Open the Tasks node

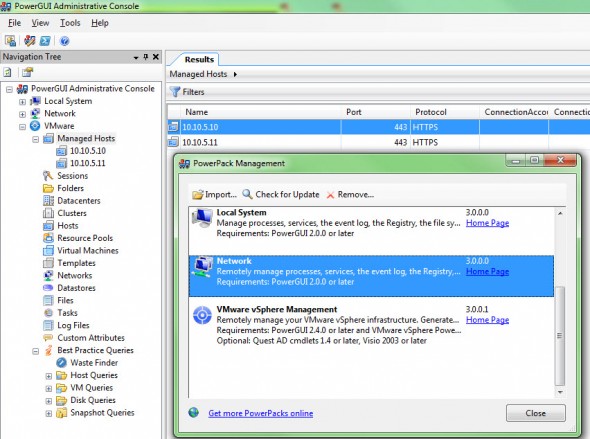click(x=67, y=313)
